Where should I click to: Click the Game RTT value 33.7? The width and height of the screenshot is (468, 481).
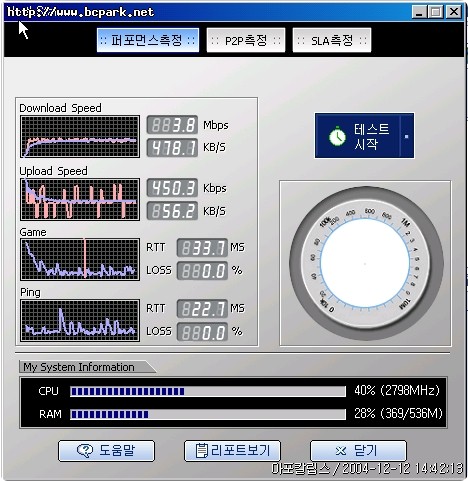pyautogui.click(x=202, y=248)
